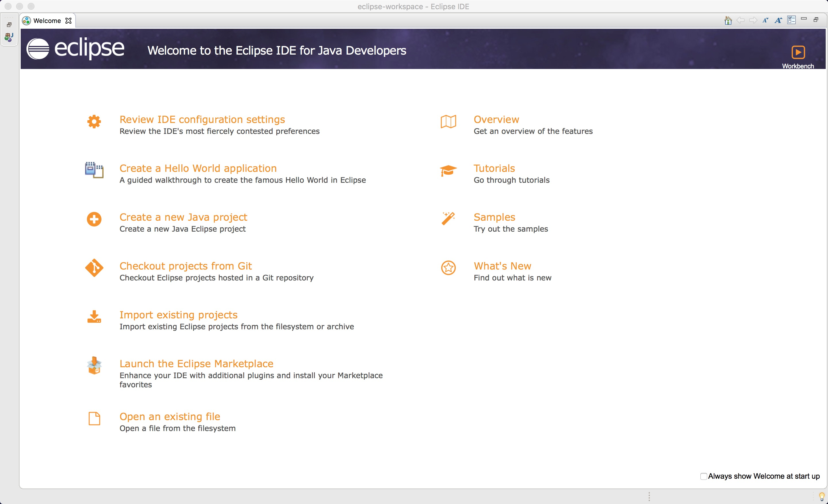The image size is (828, 504).
Task: Open the Samples link
Action: point(494,217)
